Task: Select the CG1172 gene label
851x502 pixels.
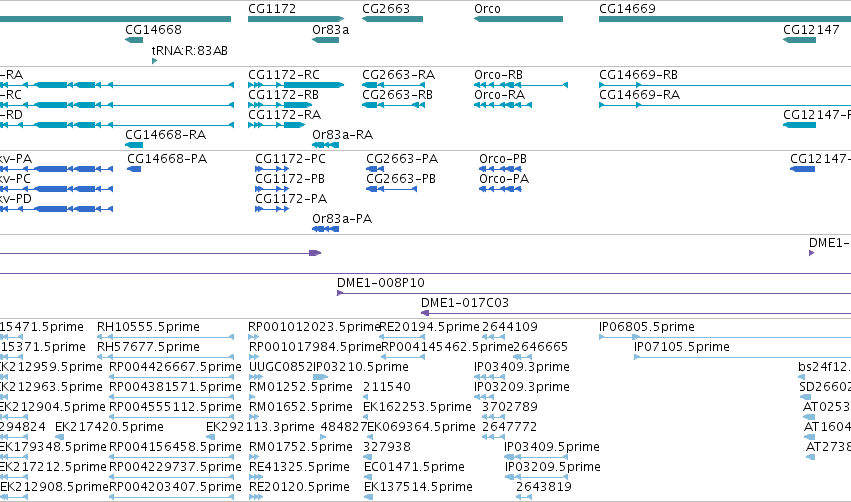Action: click(x=272, y=9)
